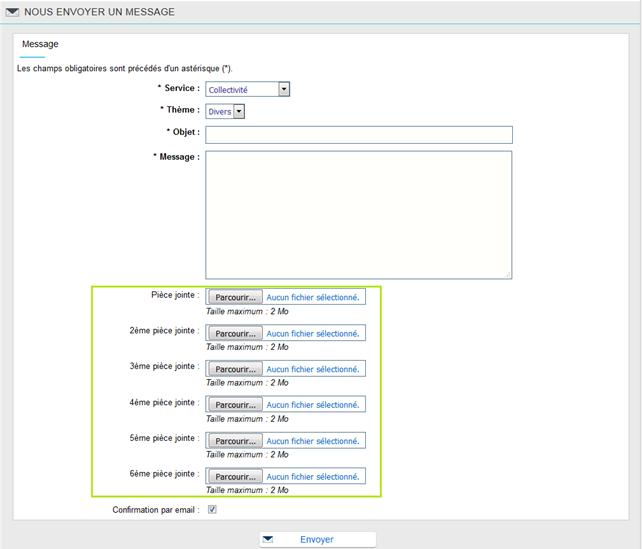The width and height of the screenshot is (642, 549).
Task: Click Parcourir for the first Pièce jointe
Action: pyautogui.click(x=235, y=297)
